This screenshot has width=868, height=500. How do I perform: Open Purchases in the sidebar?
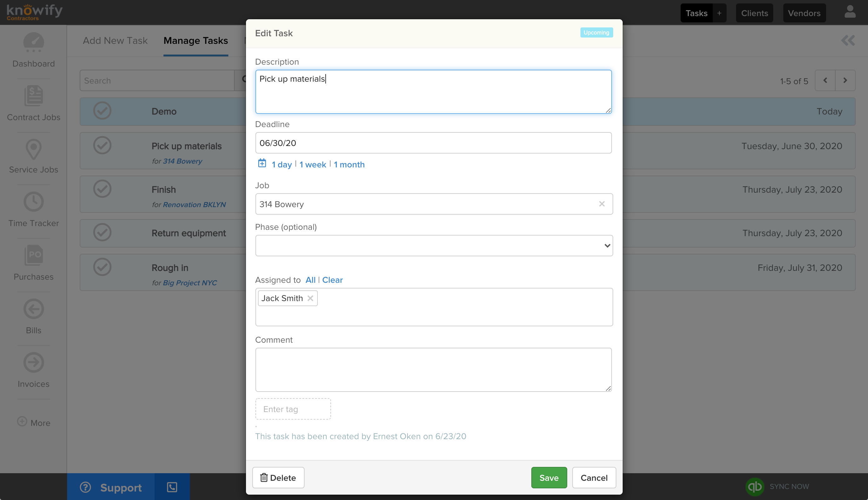[x=34, y=263]
